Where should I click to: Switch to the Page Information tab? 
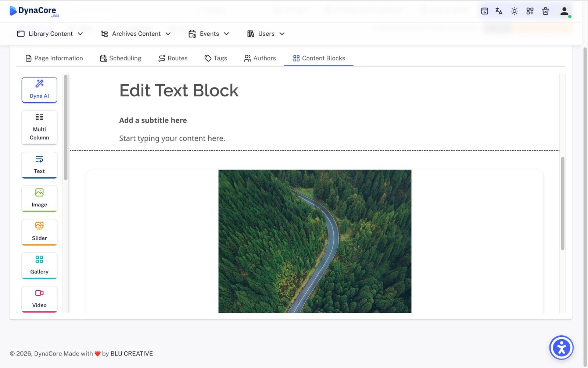click(x=54, y=58)
